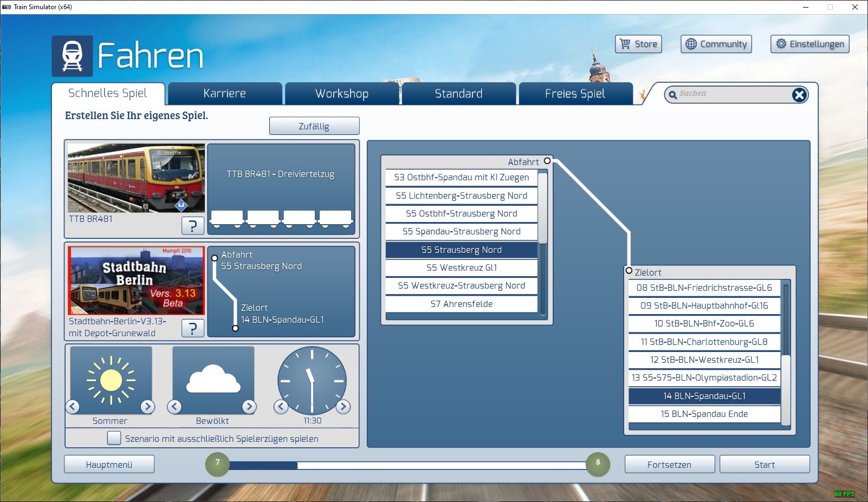This screenshot has width=868, height=502.
Task: Go to previous season
Action: click(73, 406)
